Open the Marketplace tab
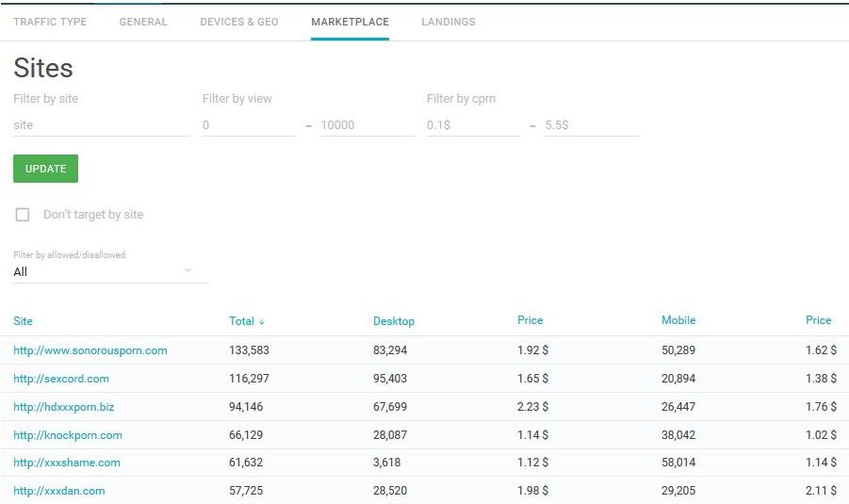The width and height of the screenshot is (849, 504). [x=350, y=22]
